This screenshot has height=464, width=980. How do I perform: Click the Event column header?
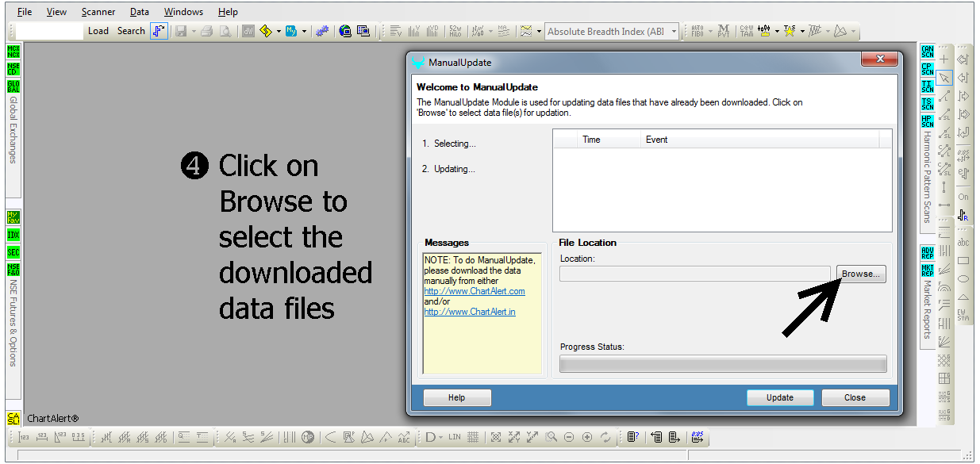pyautogui.click(x=759, y=140)
